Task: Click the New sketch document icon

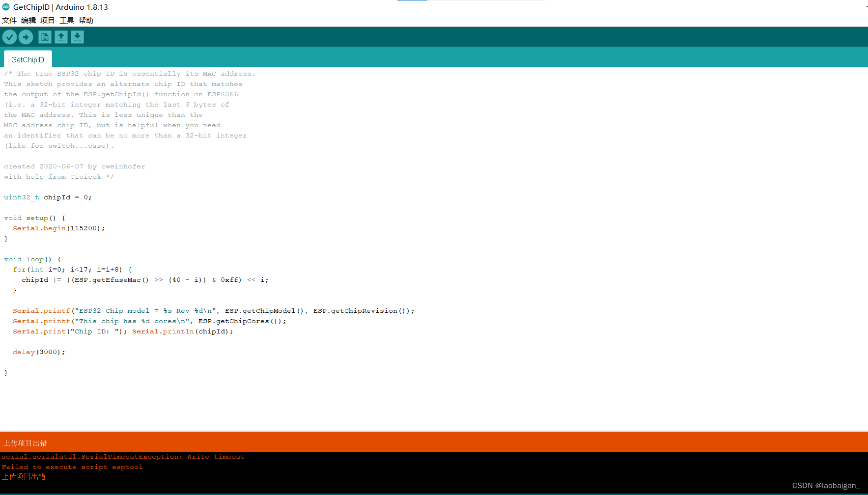Action: click(44, 37)
